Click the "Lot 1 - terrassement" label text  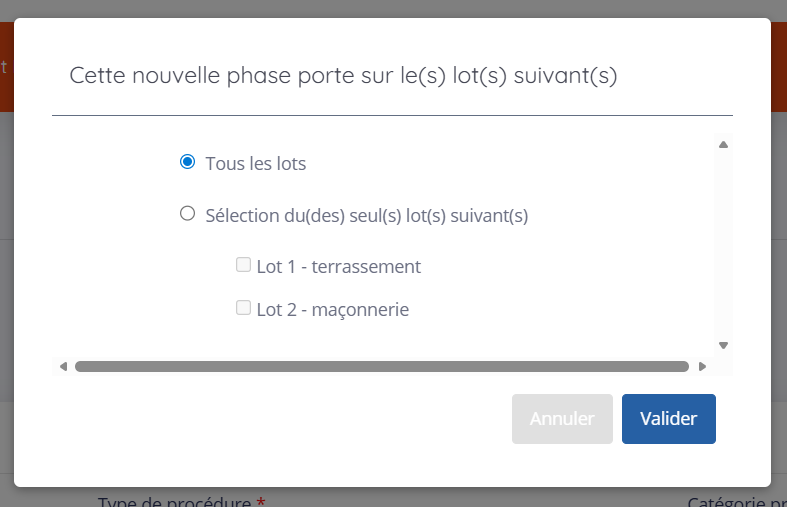(338, 267)
